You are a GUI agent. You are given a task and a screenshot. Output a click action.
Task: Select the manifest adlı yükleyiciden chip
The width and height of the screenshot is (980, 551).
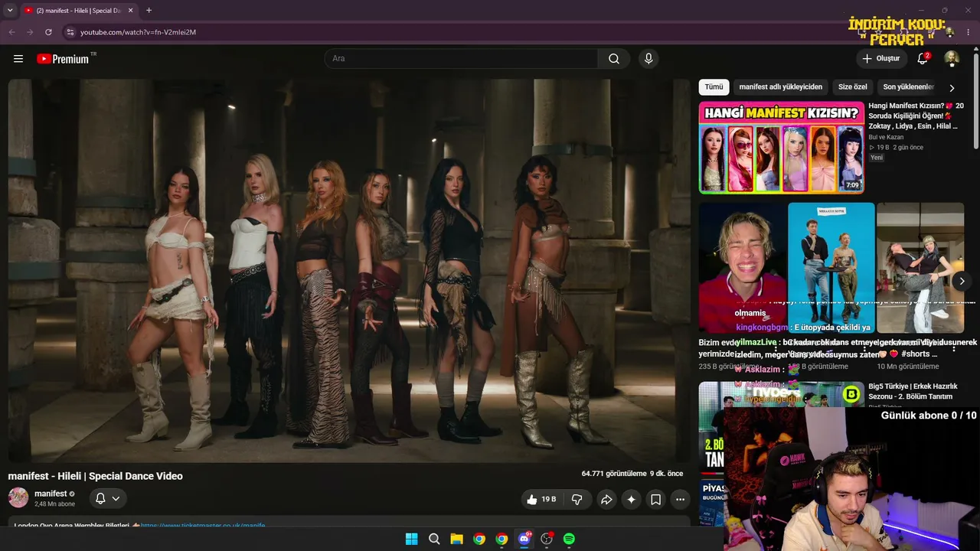tap(780, 87)
